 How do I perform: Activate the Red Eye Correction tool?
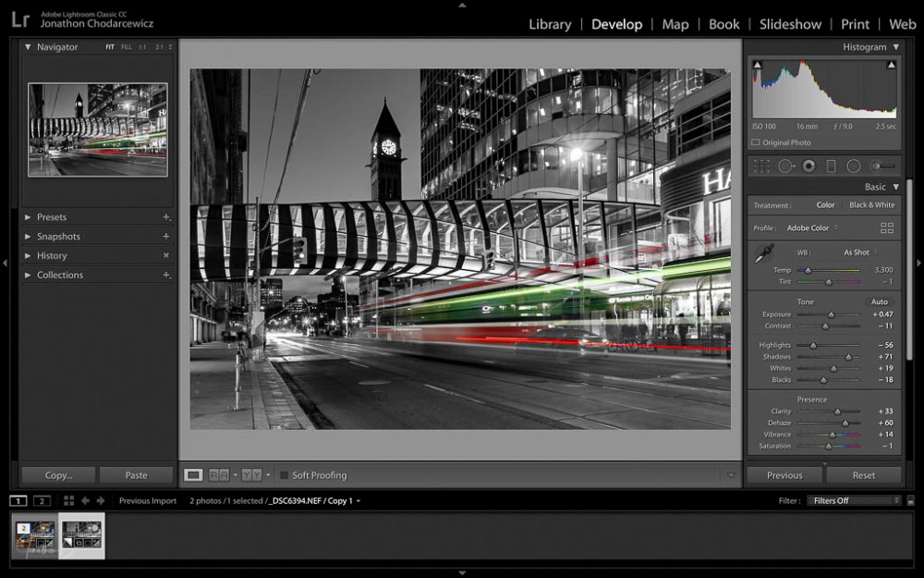[808, 166]
